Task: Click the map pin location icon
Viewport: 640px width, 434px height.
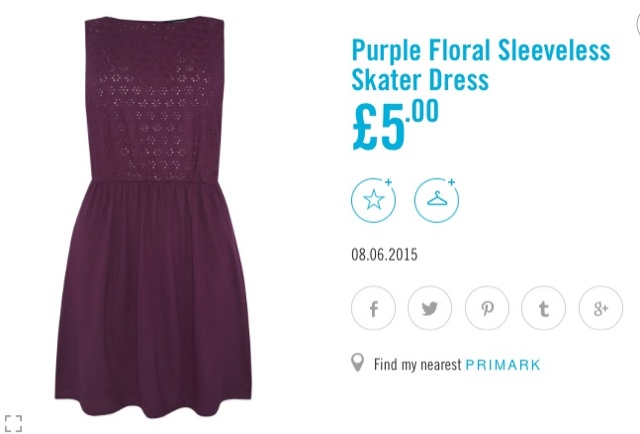Action: [357, 363]
